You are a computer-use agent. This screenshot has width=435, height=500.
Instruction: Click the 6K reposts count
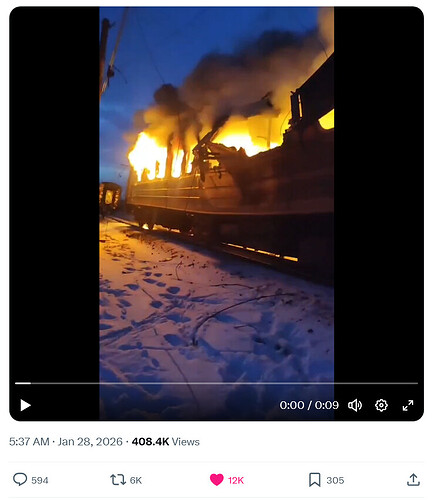136,480
